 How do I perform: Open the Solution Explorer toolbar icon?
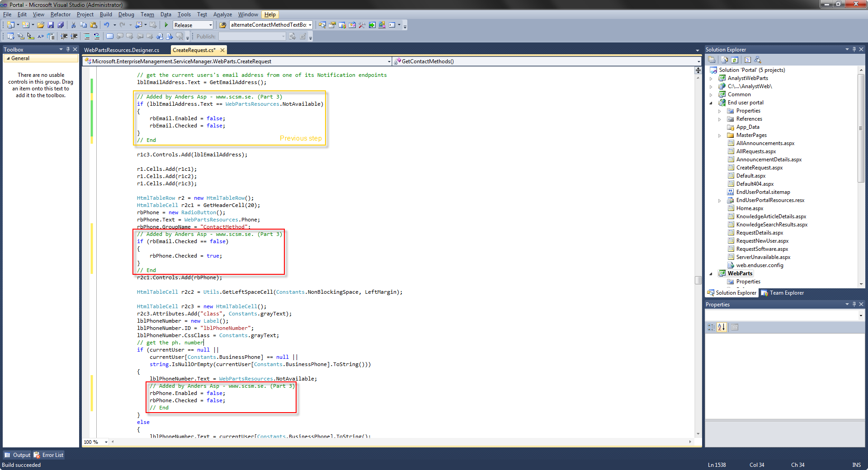[x=322, y=25]
